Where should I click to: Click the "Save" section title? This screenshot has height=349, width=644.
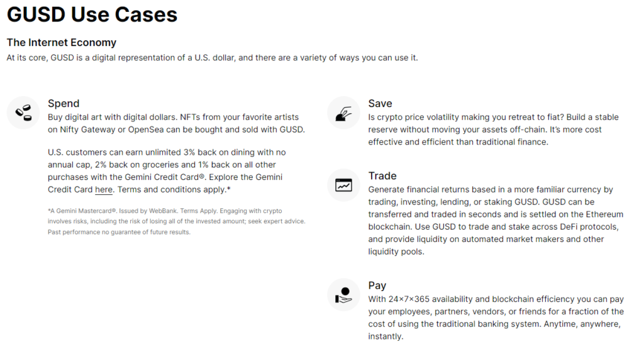380,104
